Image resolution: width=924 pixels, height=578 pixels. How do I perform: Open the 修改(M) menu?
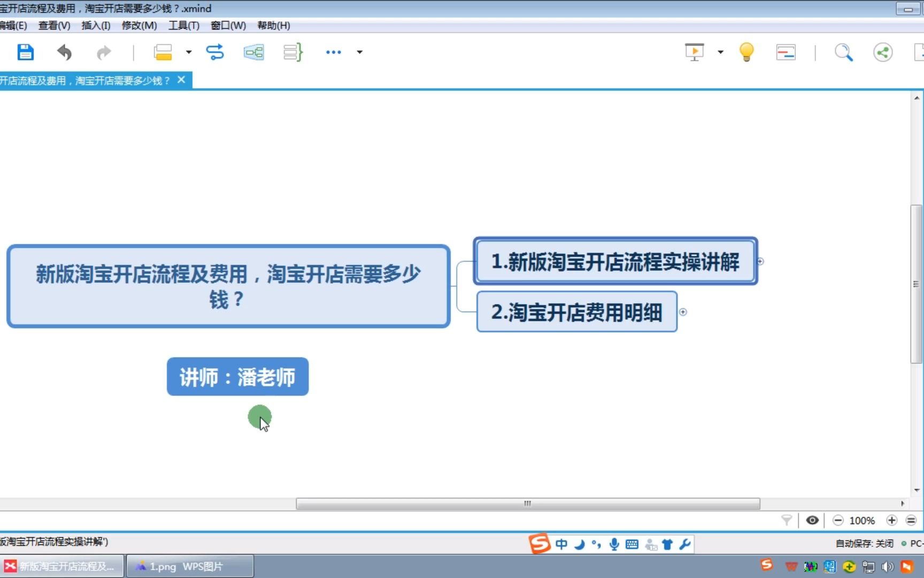pyautogui.click(x=139, y=25)
